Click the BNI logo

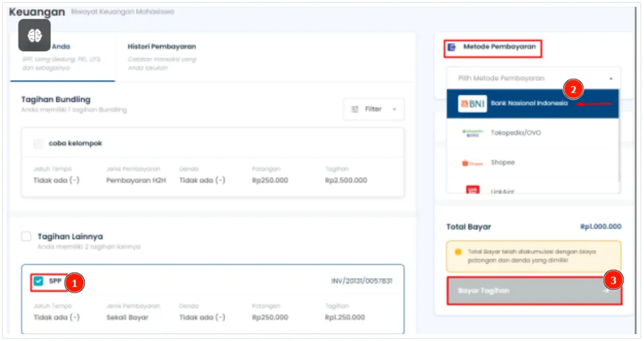[473, 104]
